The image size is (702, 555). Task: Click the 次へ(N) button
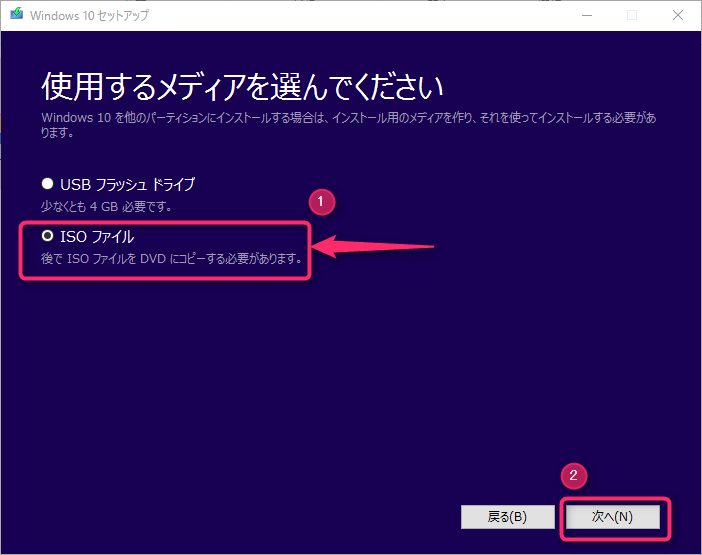tap(612, 517)
